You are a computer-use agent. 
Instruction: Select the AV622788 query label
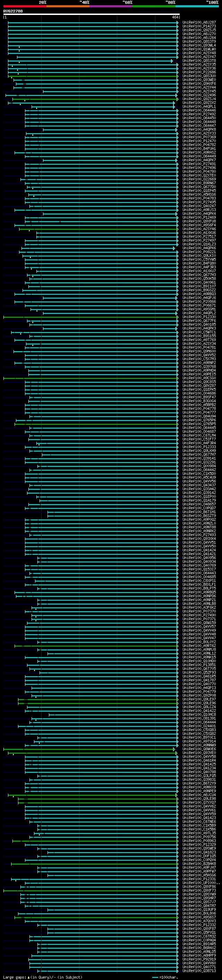click(13, 11)
